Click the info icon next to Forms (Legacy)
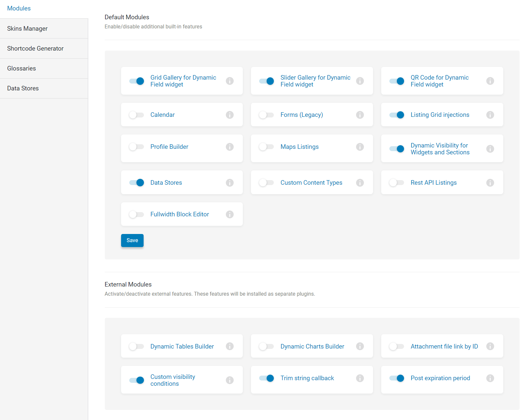Image resolution: width=531 pixels, height=420 pixels. tap(360, 115)
